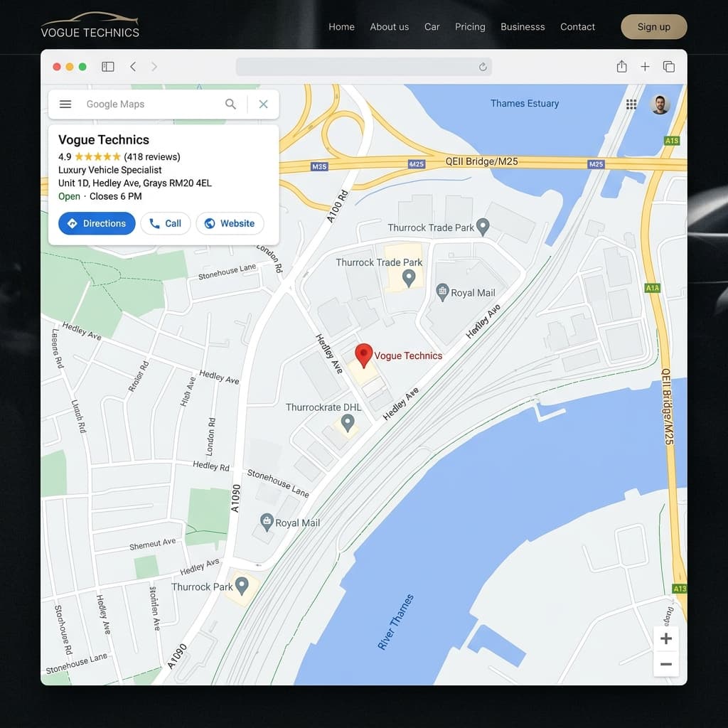This screenshot has height=728, width=728.
Task: Click the Vogue Technics logo
Action: pos(90,25)
